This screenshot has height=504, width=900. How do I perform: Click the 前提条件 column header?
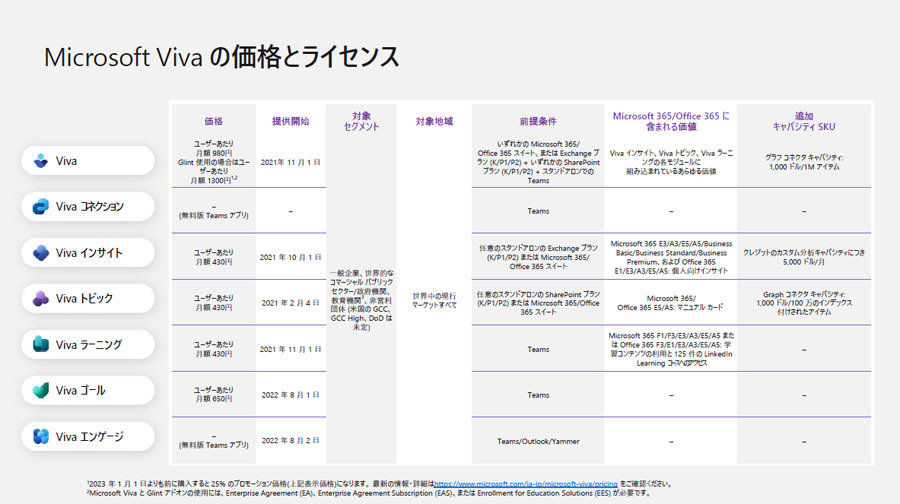[538, 121]
